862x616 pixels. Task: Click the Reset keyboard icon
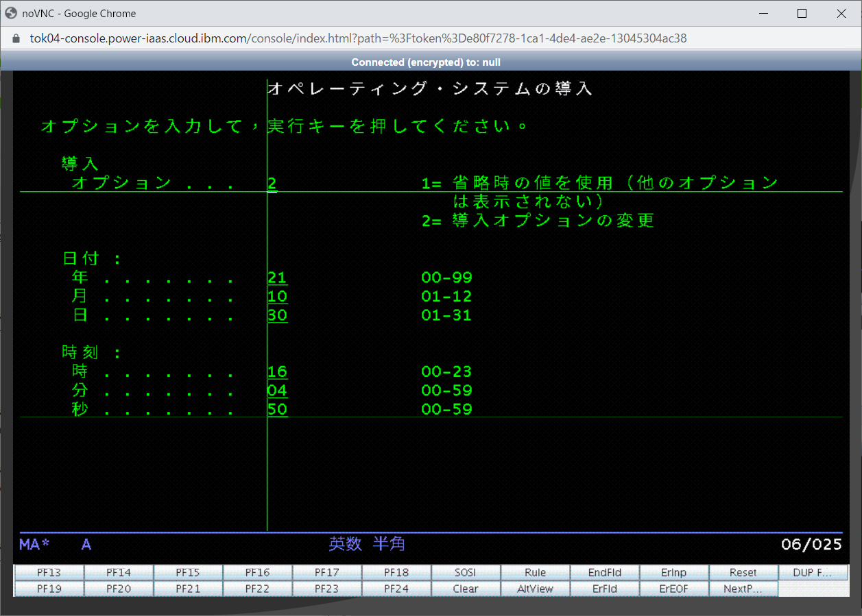pyautogui.click(x=743, y=572)
